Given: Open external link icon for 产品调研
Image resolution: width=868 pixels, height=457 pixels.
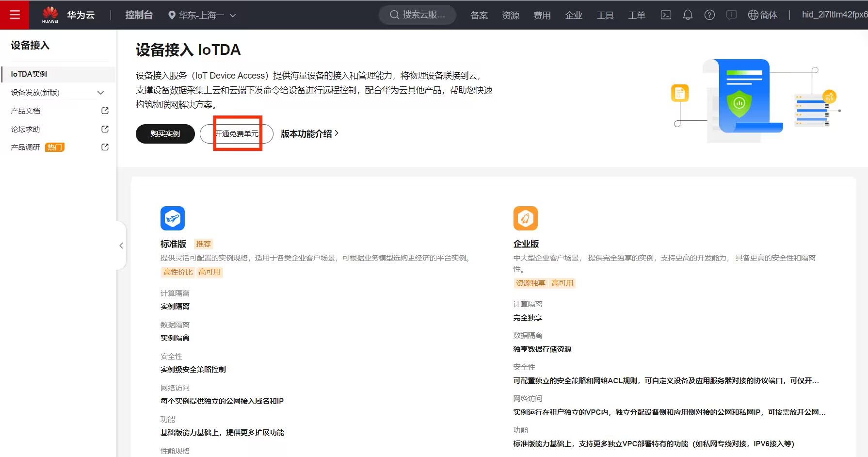Looking at the screenshot, I should click(x=105, y=147).
